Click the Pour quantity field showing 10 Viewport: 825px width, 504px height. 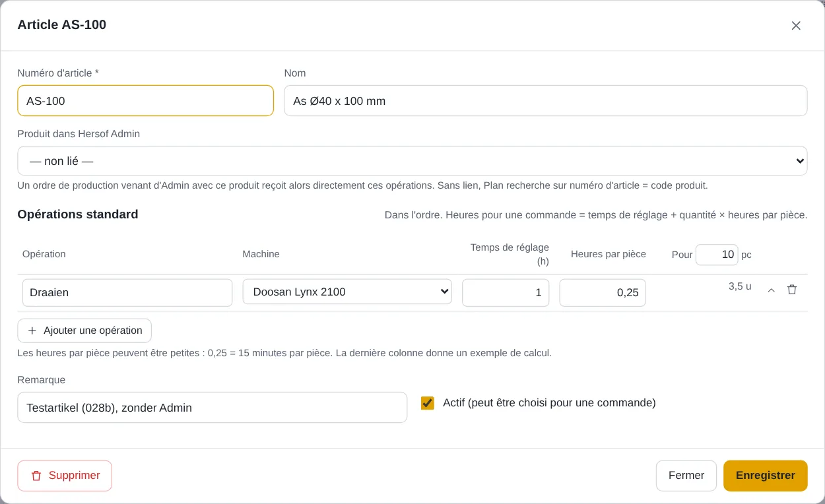[x=717, y=255]
